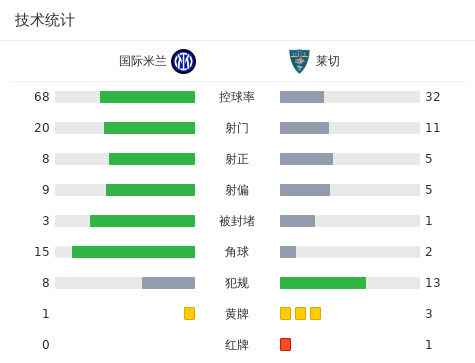Click Lecce's third yellow card icon
Image resolution: width=475 pixels, height=363 pixels.
[x=315, y=314]
